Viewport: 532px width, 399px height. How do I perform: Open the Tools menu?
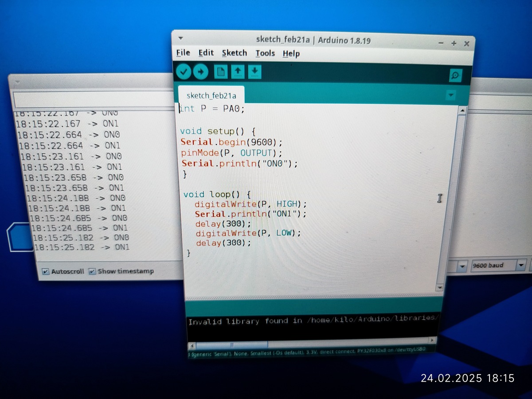pyautogui.click(x=265, y=53)
